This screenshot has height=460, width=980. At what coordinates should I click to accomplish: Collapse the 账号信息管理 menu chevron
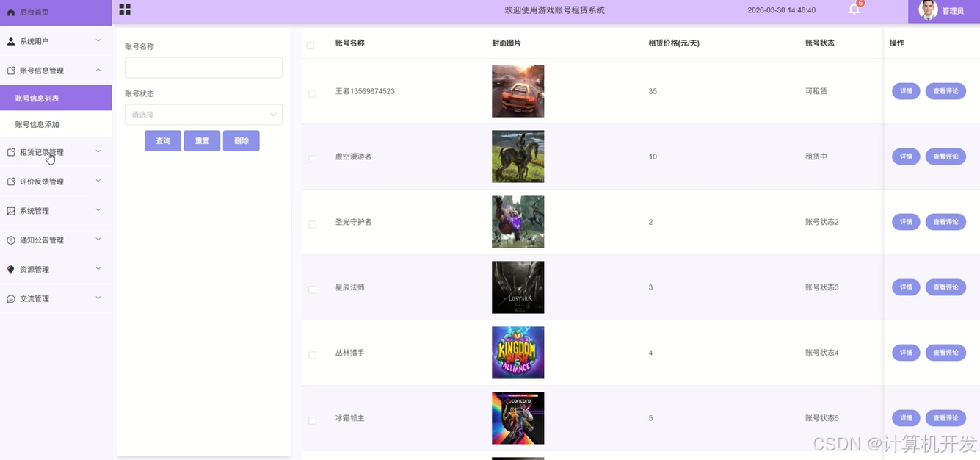98,70
